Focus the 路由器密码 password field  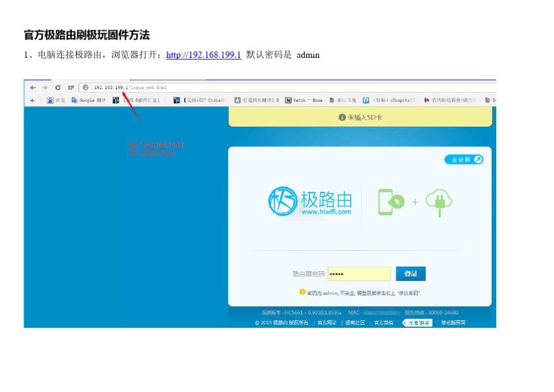pos(359,274)
